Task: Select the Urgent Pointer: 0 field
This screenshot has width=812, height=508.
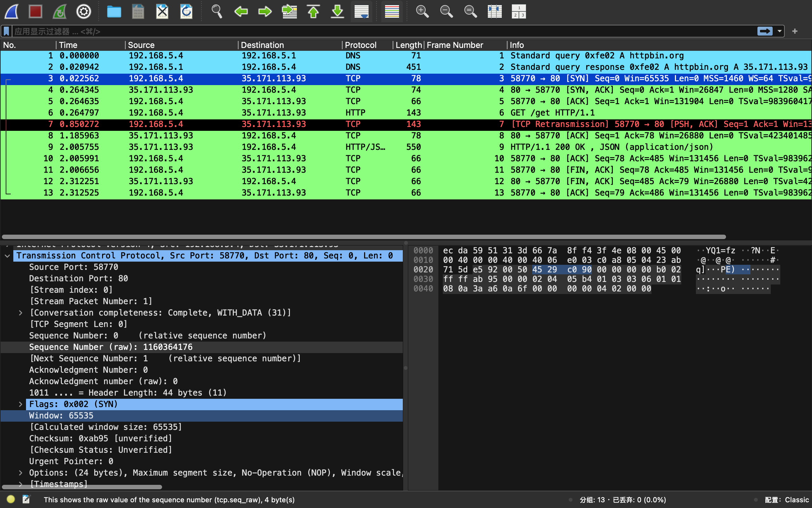Action: coord(71,462)
